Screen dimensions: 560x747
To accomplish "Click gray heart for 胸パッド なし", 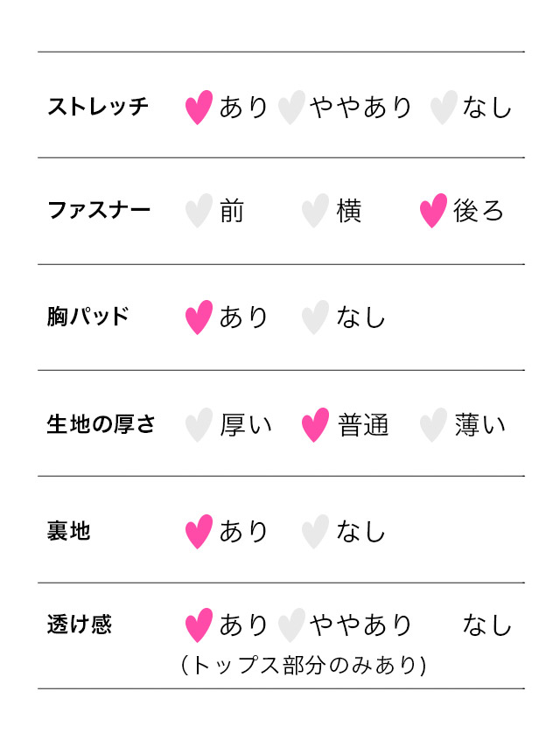I will pos(315,318).
